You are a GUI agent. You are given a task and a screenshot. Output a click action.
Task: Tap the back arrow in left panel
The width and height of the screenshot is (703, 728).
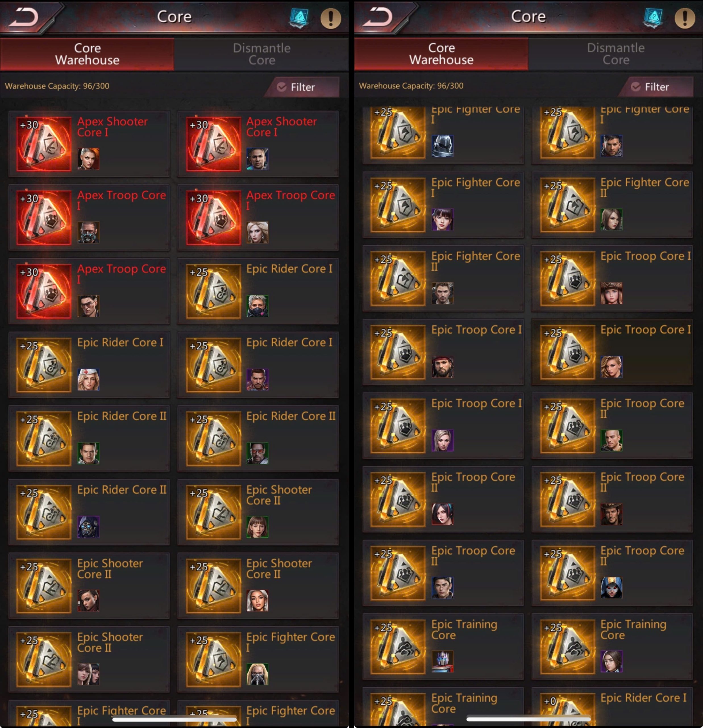[24, 17]
